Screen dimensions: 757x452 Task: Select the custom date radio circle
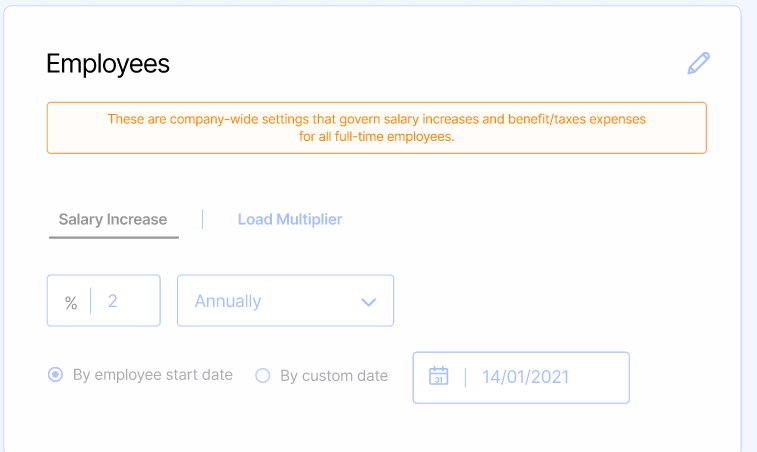click(x=263, y=376)
